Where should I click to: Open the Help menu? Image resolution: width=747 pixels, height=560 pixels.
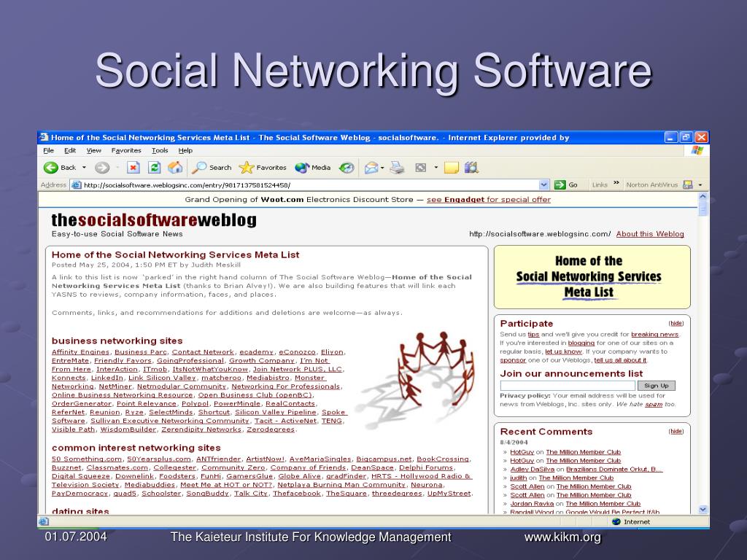tap(185, 150)
